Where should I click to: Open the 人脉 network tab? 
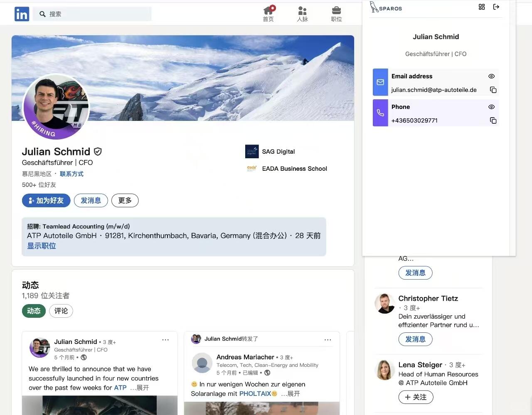click(303, 14)
